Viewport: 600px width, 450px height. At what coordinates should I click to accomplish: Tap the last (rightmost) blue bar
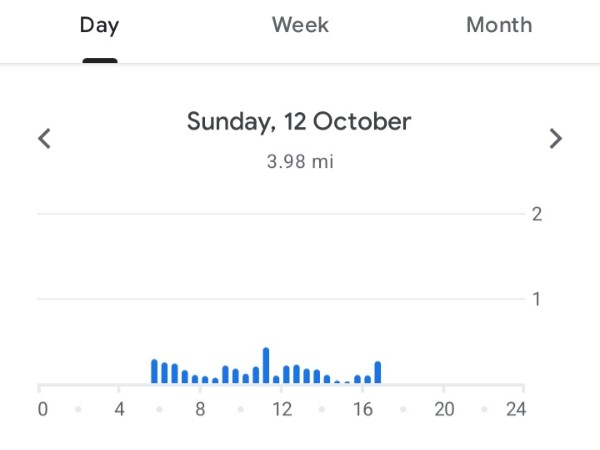point(378,372)
